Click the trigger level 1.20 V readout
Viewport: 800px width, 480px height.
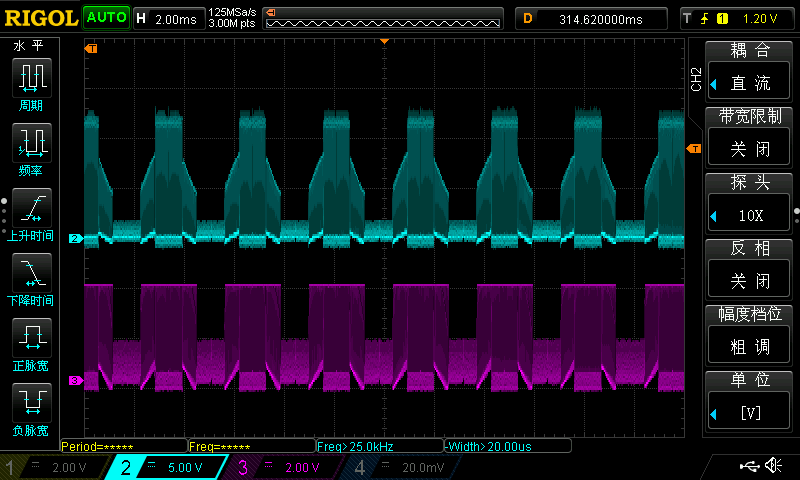coord(760,19)
